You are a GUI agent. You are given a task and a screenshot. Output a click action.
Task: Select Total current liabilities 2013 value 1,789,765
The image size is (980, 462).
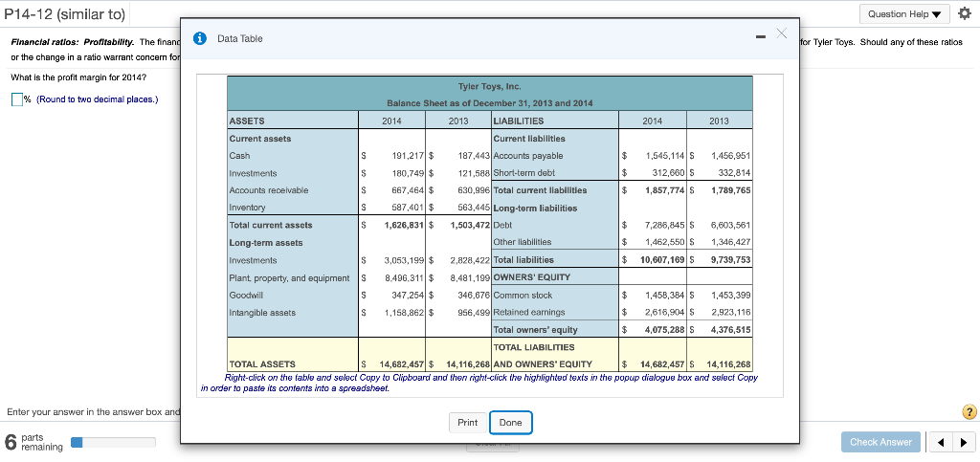pyautogui.click(x=730, y=189)
